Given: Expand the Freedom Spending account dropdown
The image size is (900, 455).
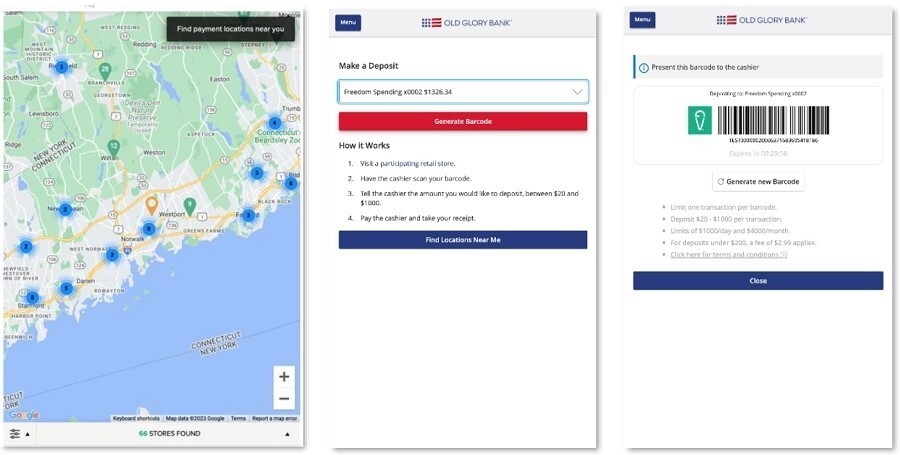Looking at the screenshot, I should tap(463, 92).
